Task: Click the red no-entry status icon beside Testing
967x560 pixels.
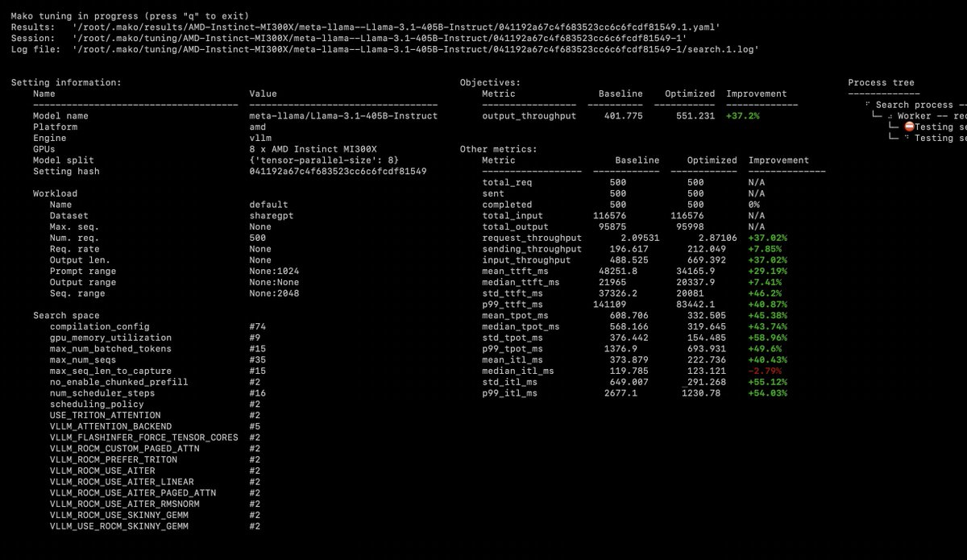Action: [909, 127]
